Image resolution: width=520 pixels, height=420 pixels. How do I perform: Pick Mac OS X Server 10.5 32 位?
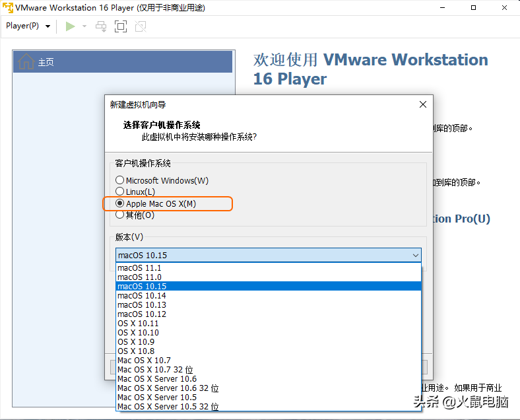269,406
